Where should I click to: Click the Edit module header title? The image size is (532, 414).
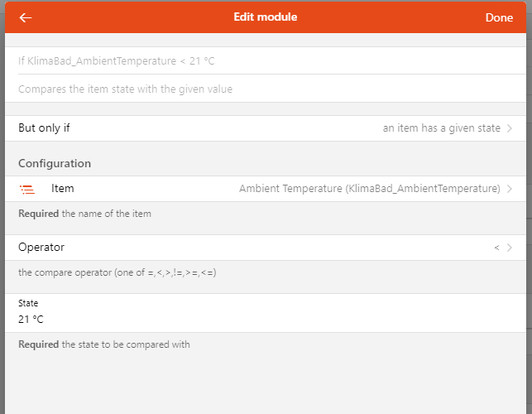click(x=266, y=17)
